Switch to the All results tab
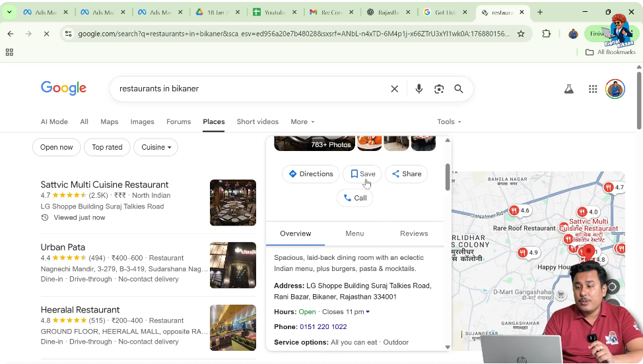643x364 pixels. click(84, 121)
